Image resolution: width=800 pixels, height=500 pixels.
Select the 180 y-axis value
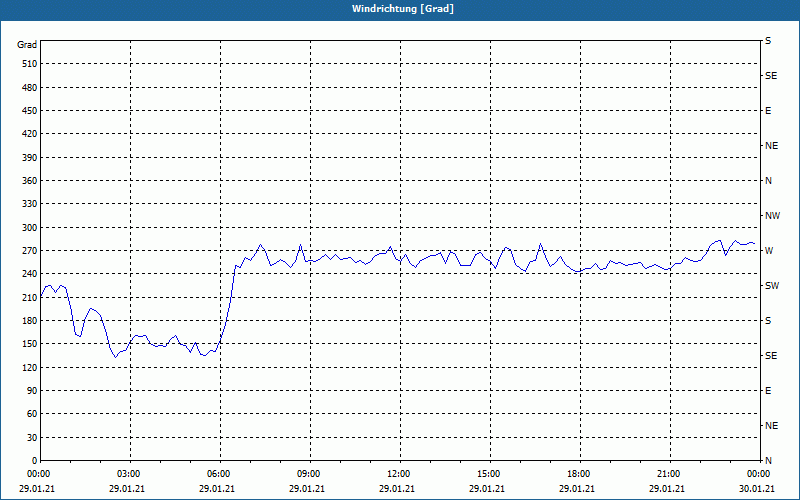pyautogui.click(x=30, y=321)
